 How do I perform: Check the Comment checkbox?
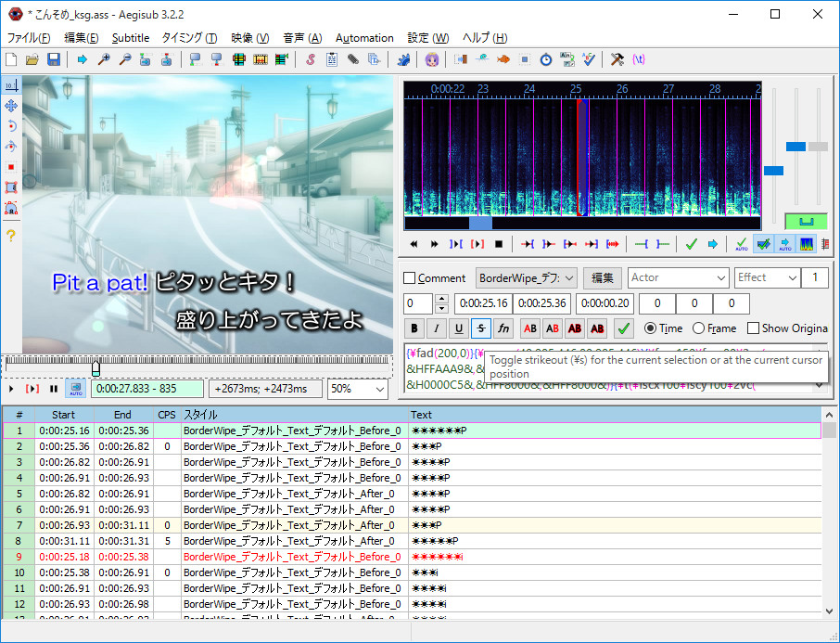(410, 277)
